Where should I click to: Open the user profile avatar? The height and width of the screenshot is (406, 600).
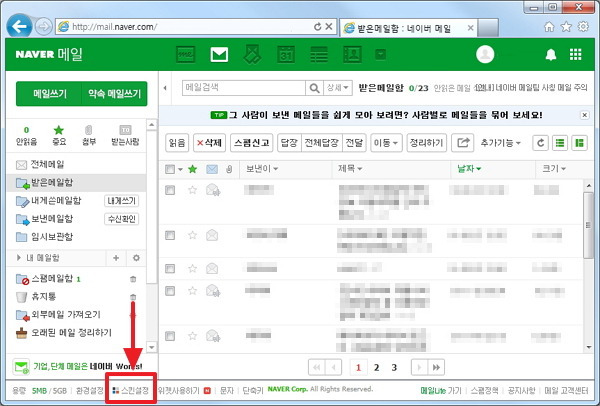pyautogui.click(x=485, y=54)
